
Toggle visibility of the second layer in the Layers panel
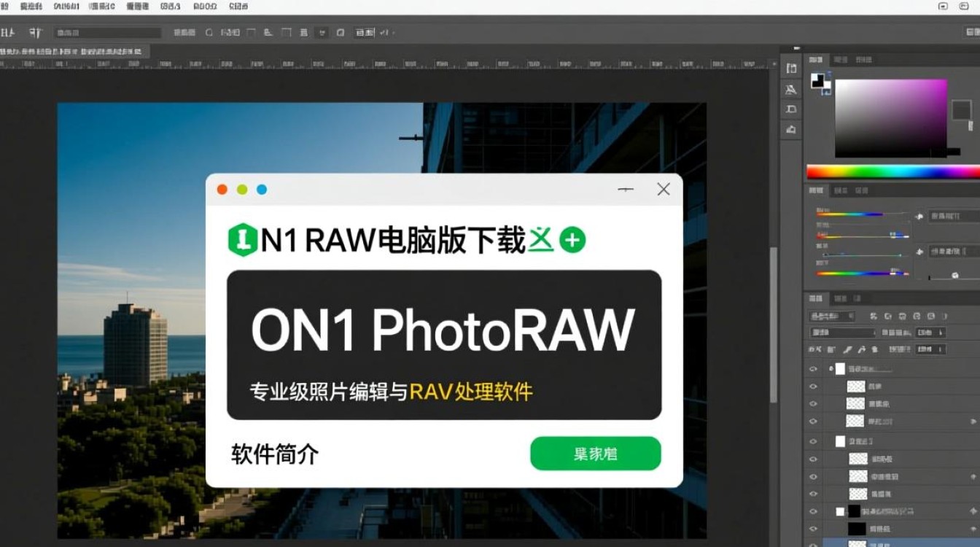813,386
